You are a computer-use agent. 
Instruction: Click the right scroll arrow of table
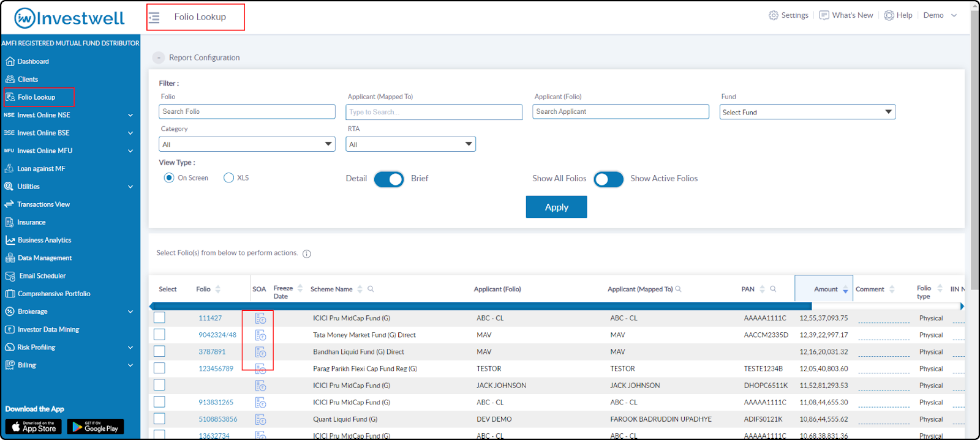coord(962,306)
